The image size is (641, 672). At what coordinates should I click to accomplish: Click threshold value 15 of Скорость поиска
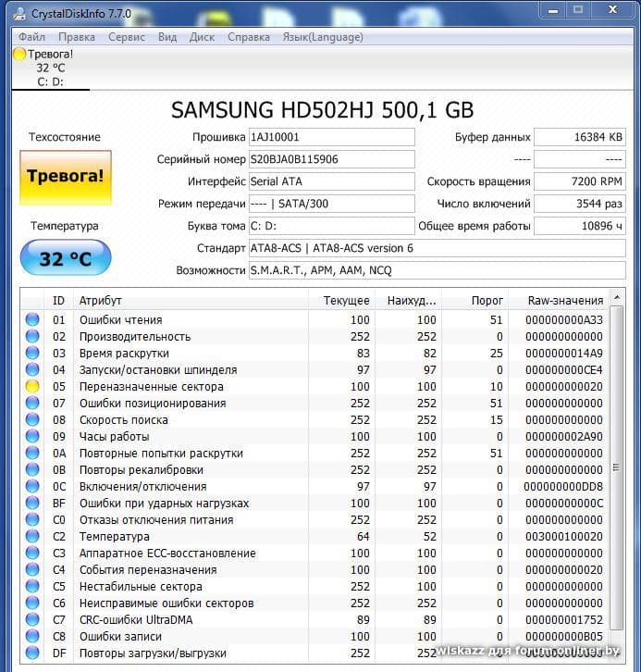click(x=497, y=420)
